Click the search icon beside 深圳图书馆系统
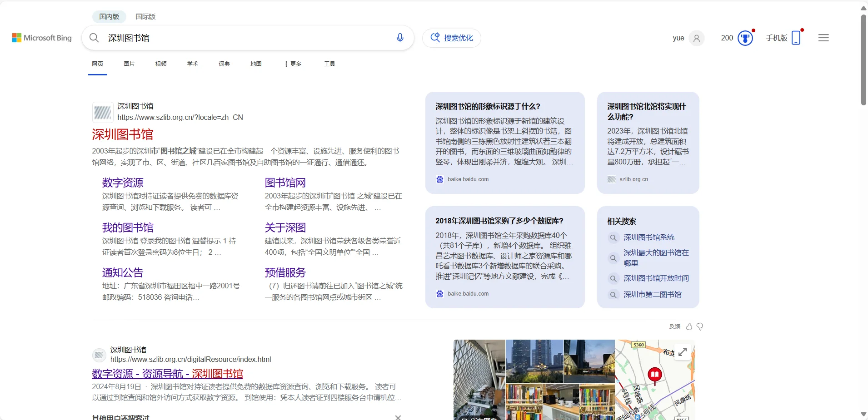The width and height of the screenshot is (868, 420). (613, 237)
